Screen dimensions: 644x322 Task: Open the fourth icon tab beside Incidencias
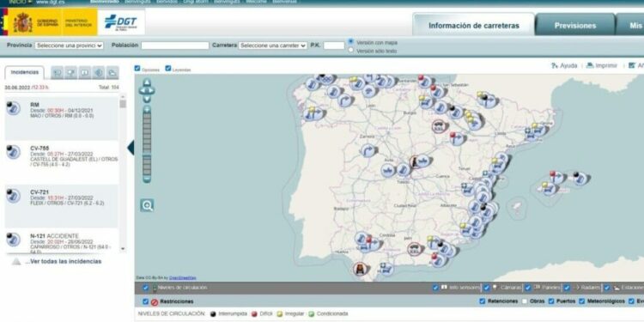[x=99, y=73]
